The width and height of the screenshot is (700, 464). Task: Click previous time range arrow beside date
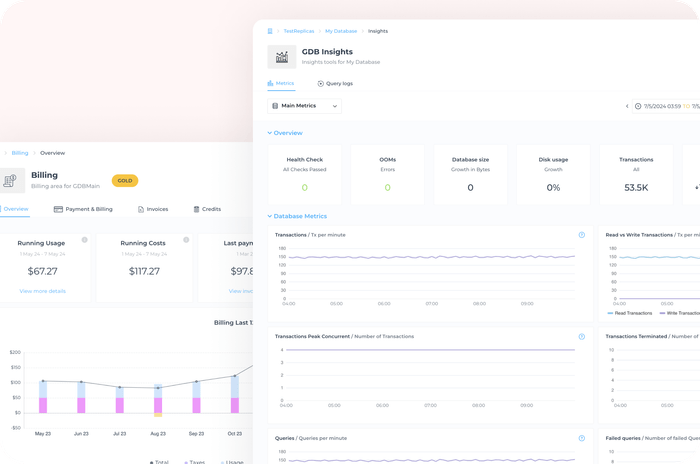628,106
